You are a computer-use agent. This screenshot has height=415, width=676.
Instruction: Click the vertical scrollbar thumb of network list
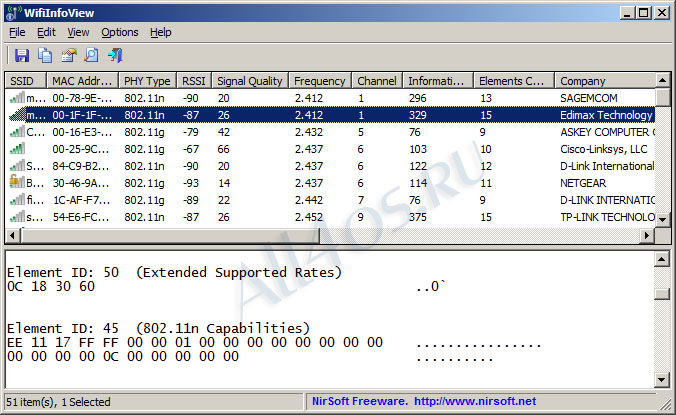(x=663, y=97)
